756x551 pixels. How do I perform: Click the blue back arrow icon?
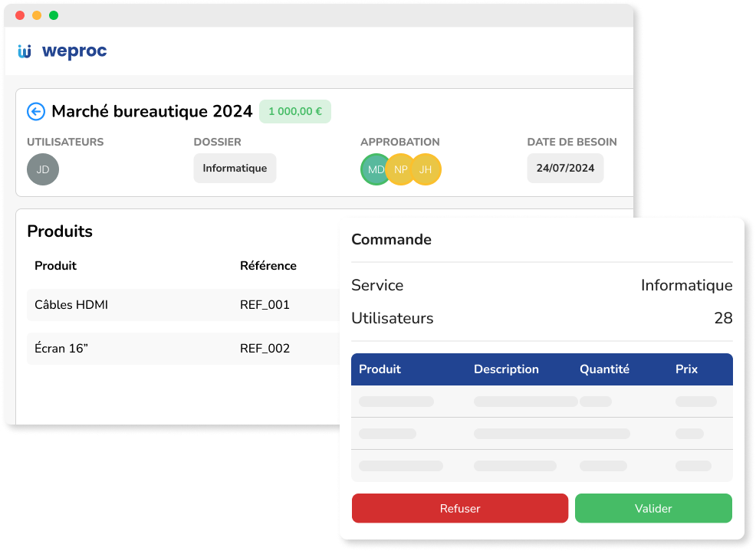click(x=36, y=112)
